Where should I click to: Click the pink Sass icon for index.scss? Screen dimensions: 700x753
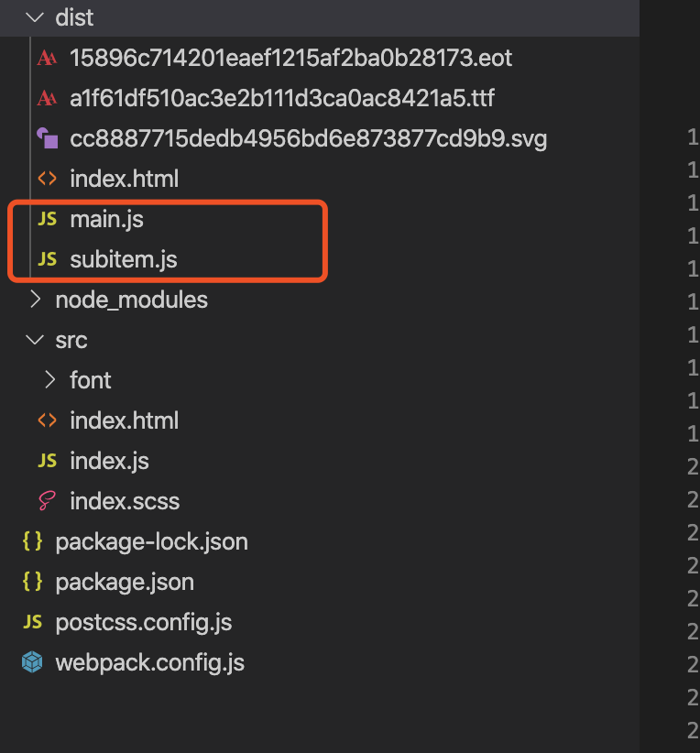click(x=47, y=502)
